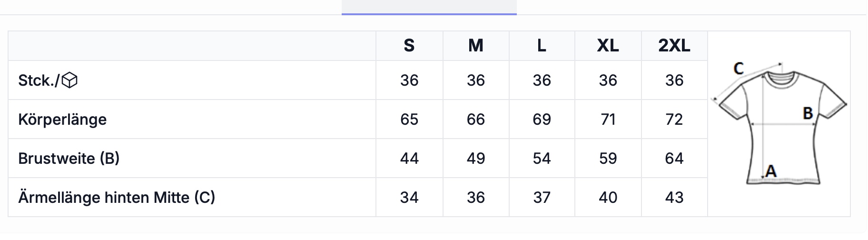Select the Körperlänge row label
The width and height of the screenshot is (868, 240).
point(62,120)
